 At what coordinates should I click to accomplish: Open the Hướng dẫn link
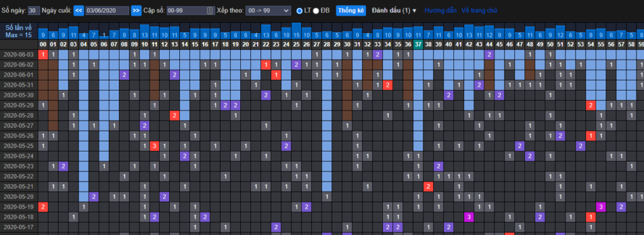click(440, 10)
